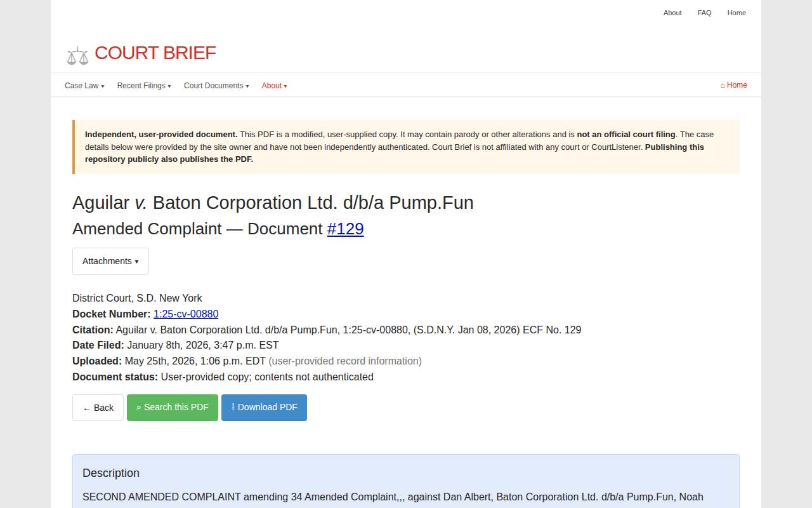The image size is (812, 508).
Task: Open the Recent Filings dropdown
Action: 144,86
